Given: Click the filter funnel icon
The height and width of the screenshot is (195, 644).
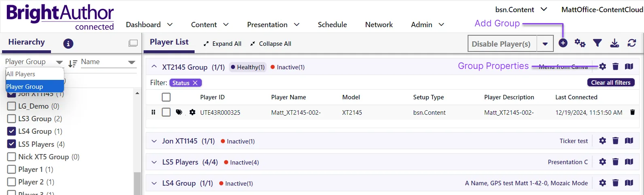Looking at the screenshot, I should click(597, 43).
